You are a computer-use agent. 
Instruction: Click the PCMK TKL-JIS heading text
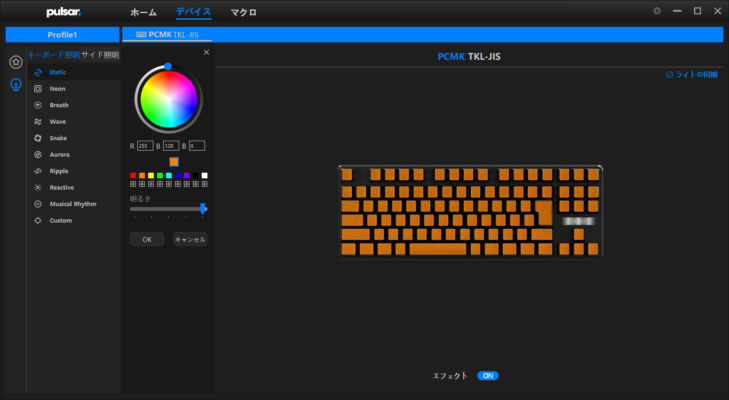pyautogui.click(x=469, y=56)
